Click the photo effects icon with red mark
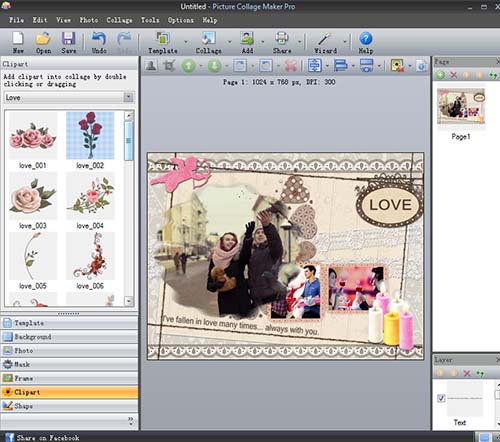Screen dimensions: 500x442 click(x=397, y=65)
